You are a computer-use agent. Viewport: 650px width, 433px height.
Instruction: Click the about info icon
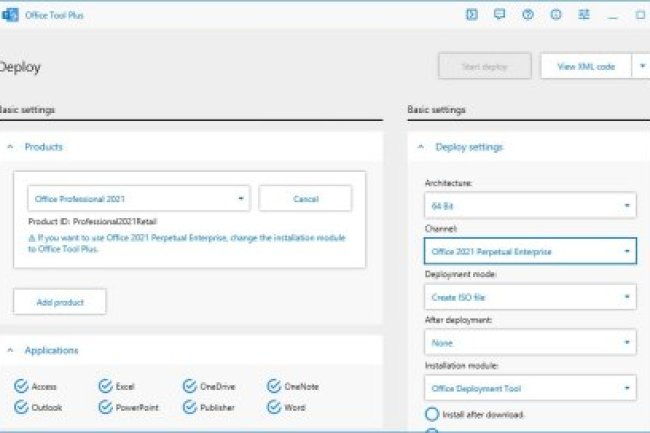555,15
